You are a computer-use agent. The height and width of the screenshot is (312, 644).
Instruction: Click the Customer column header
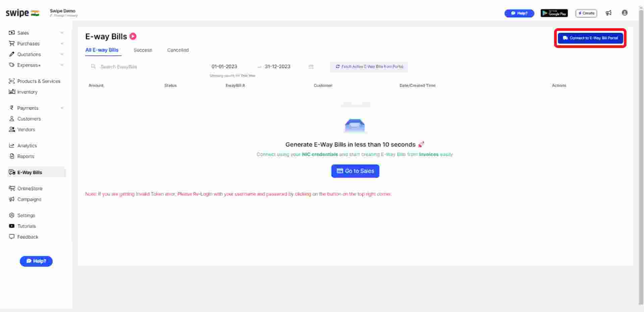click(323, 86)
